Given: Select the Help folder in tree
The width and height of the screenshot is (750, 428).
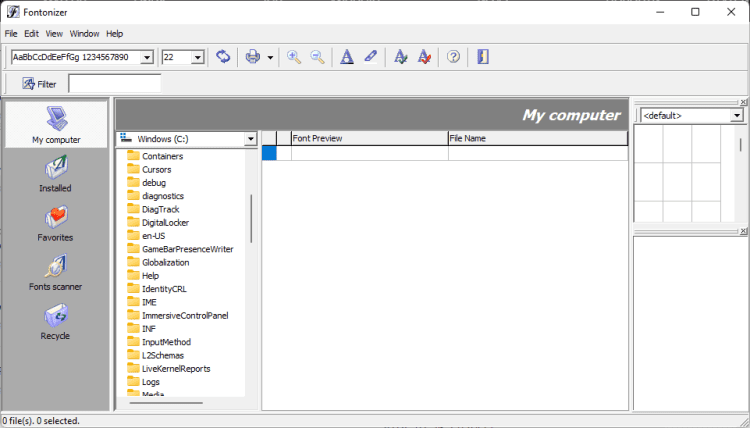Looking at the screenshot, I should [x=150, y=276].
